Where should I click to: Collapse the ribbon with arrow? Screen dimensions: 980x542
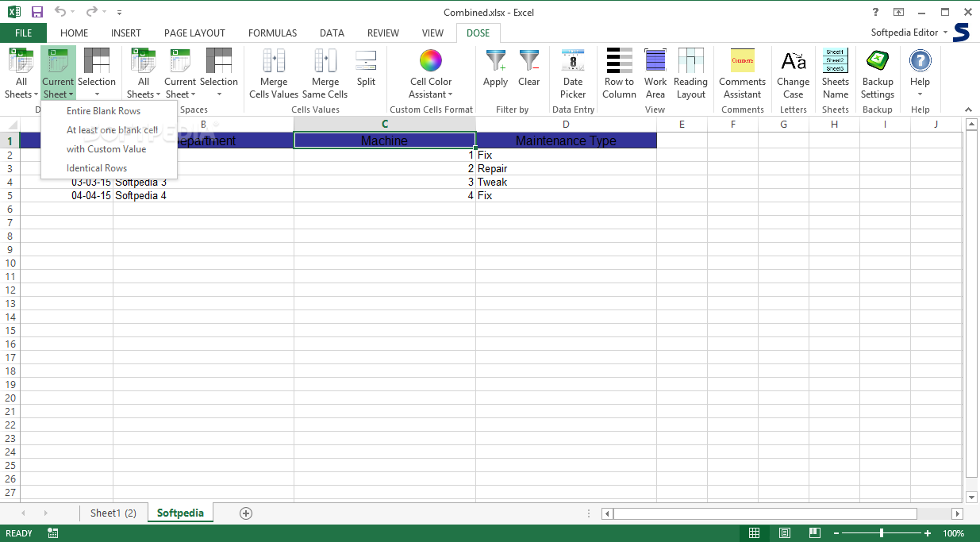[968, 110]
